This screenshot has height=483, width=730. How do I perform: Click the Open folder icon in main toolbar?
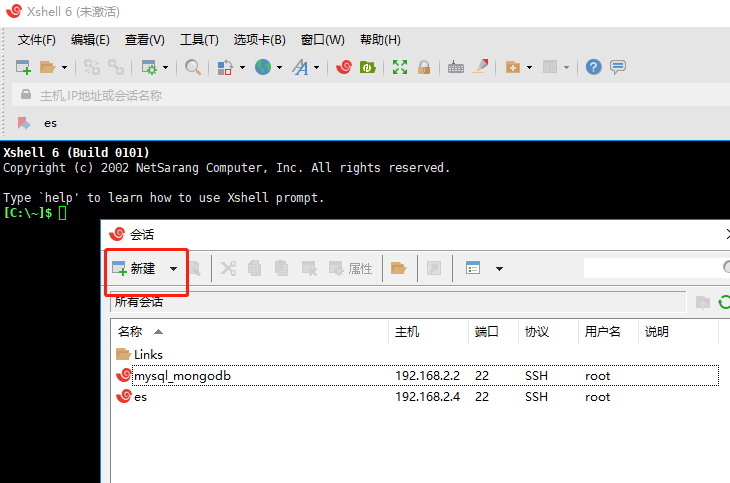click(x=47, y=67)
